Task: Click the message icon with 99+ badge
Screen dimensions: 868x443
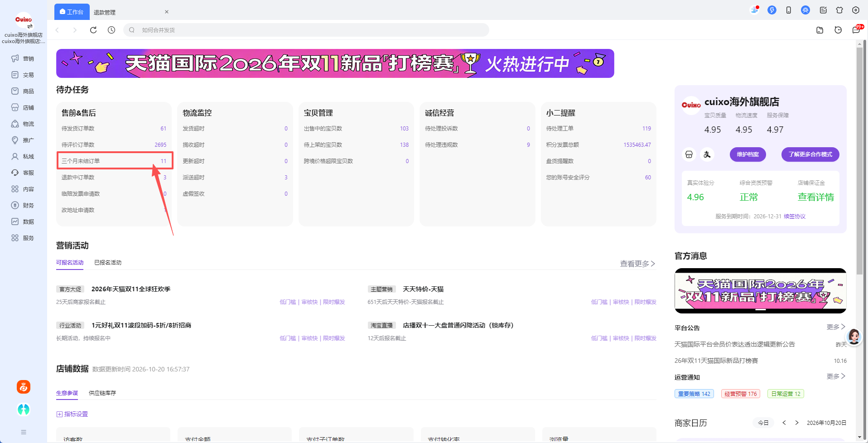Action: (857, 29)
